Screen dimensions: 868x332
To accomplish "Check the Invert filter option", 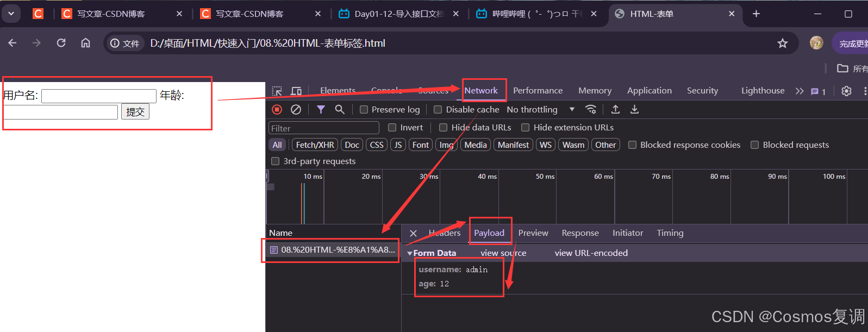I will 392,127.
